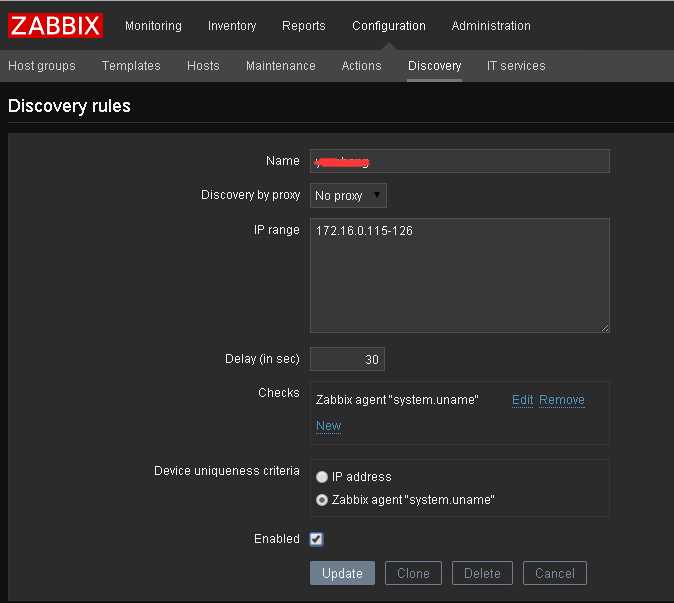The width and height of the screenshot is (674, 603).
Task: Edit the Zabbix agent system.uname check
Action: (x=522, y=400)
